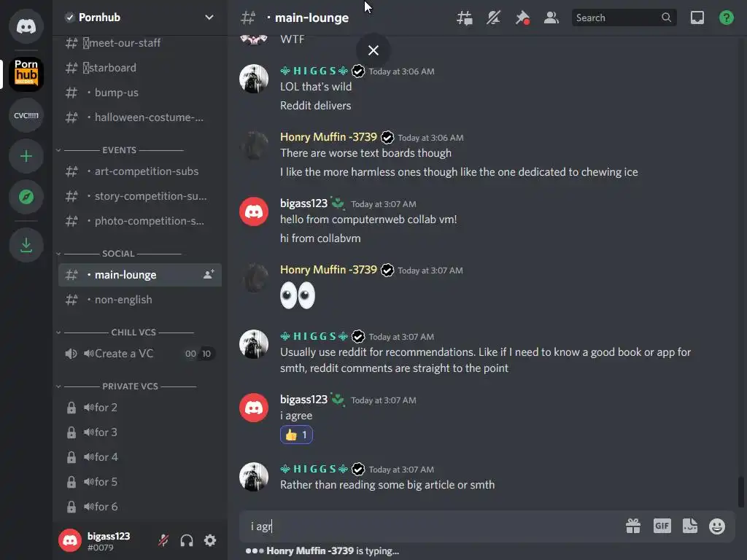The height and width of the screenshot is (560, 747).
Task: Toggle notification settings bell icon
Action: click(493, 18)
